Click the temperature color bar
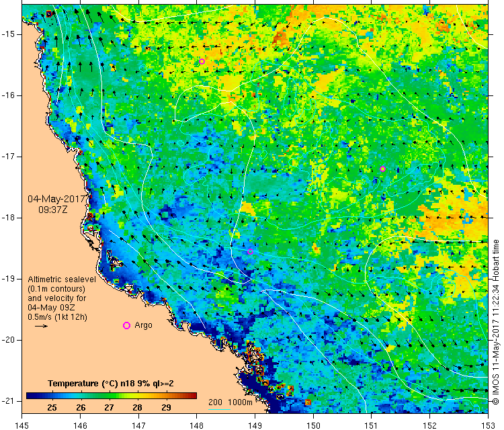Image resolution: width=504 pixels, height=430 pixels. click(x=111, y=396)
